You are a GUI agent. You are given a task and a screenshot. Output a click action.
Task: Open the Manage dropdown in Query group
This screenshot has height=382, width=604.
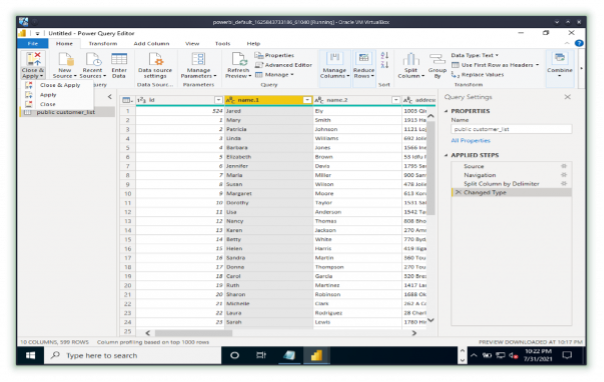(275, 75)
